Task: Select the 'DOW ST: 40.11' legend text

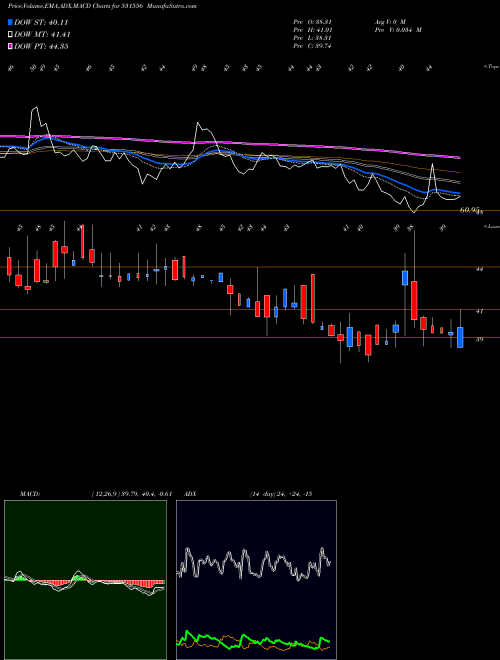Action: [41, 22]
